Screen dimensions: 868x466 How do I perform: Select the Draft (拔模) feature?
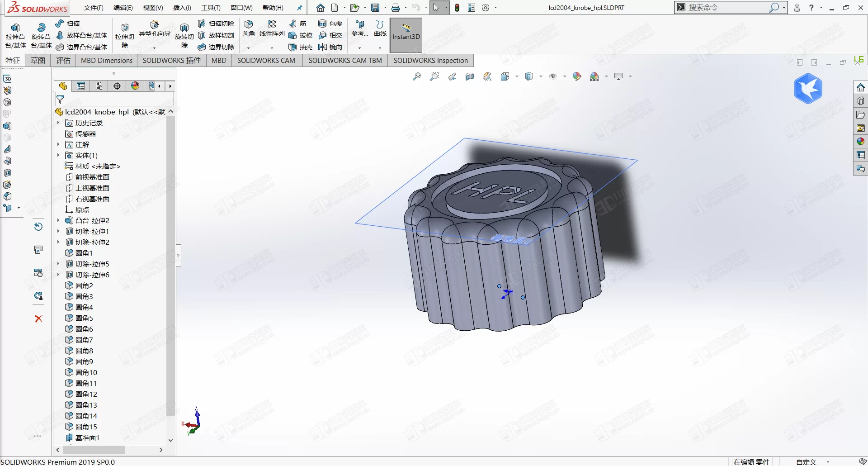[301, 35]
